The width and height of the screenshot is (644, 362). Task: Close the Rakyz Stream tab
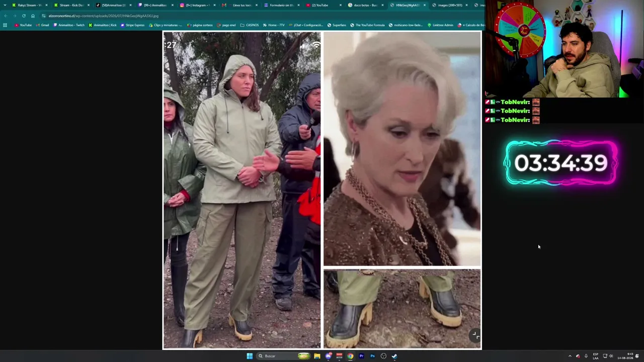(x=46, y=5)
